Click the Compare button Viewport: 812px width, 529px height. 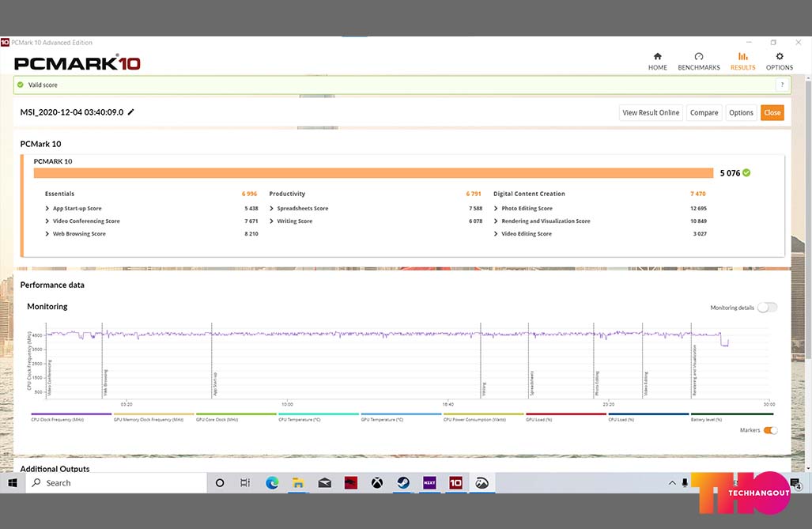coord(704,112)
